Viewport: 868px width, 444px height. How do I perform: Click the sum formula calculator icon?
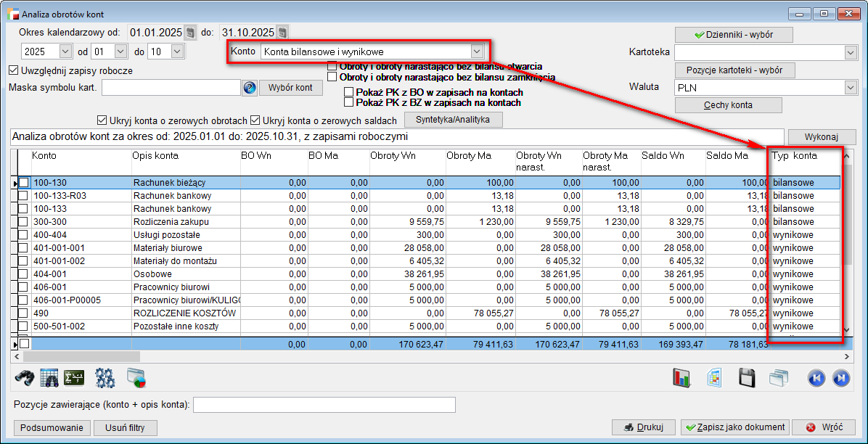point(74,377)
